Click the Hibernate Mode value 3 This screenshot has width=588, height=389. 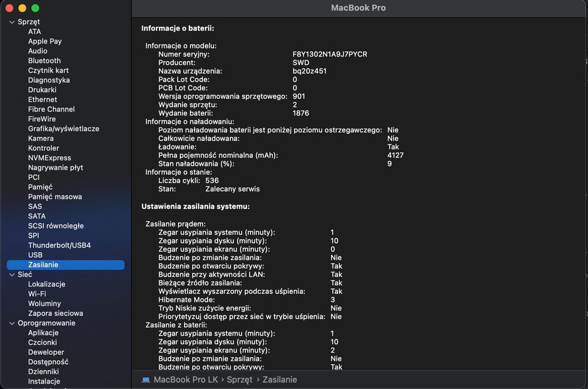[333, 300]
